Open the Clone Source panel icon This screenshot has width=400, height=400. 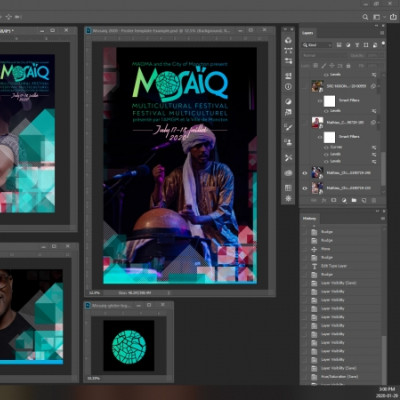pyautogui.click(x=288, y=142)
